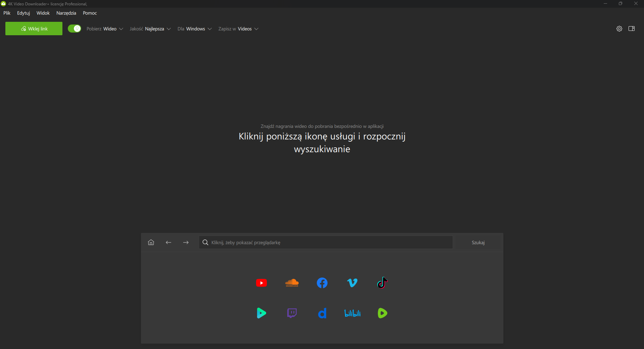Toggle Smart Mode switch off
The width and height of the screenshot is (644, 349).
coord(75,29)
